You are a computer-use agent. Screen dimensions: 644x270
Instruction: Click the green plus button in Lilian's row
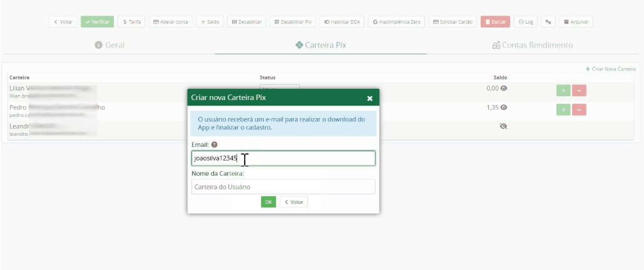tap(563, 91)
